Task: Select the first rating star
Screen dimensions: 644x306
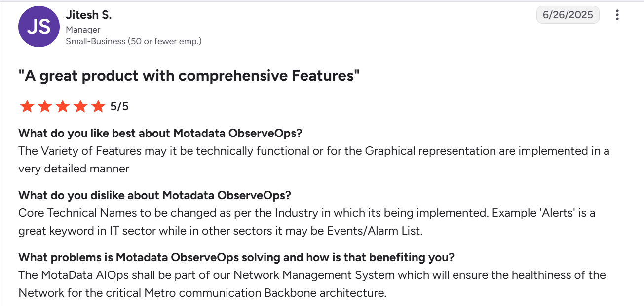Action: pyautogui.click(x=27, y=106)
